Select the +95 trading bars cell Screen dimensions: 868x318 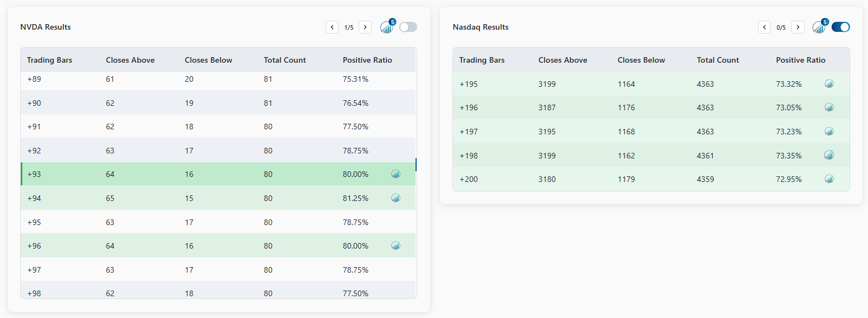pyautogui.click(x=34, y=222)
